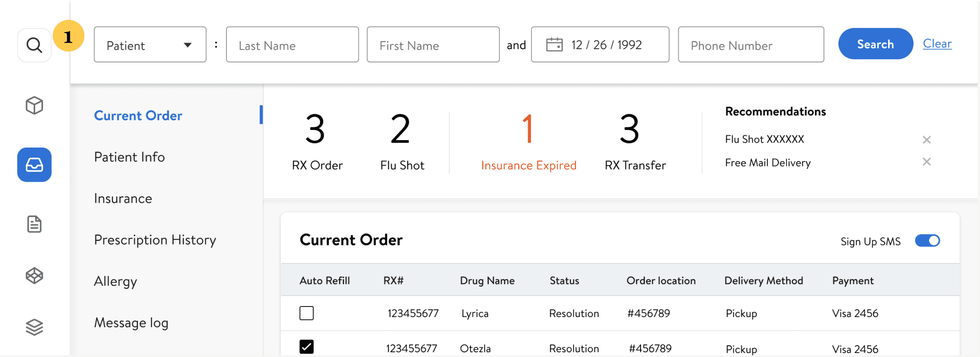Select the Insurance Expired counter
980x357 pixels.
pos(528,141)
